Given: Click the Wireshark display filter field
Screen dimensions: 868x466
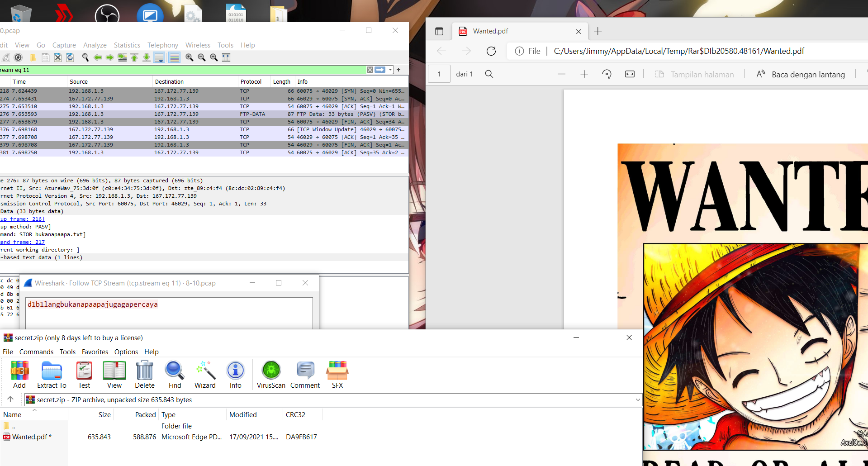Looking at the screenshot, I should (x=183, y=70).
